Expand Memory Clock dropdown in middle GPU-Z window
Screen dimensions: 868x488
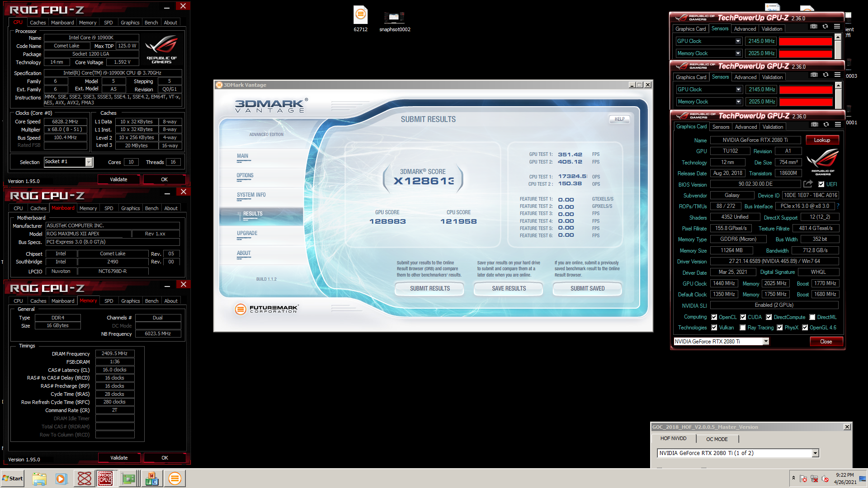tap(739, 102)
